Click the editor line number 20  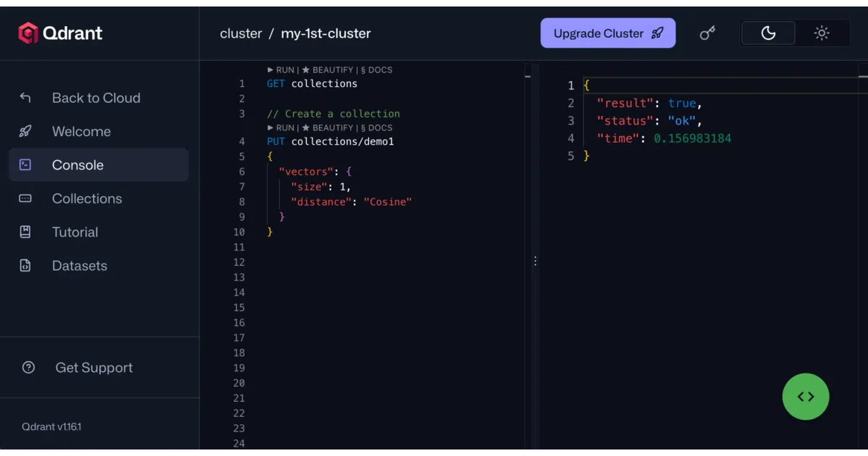(239, 383)
